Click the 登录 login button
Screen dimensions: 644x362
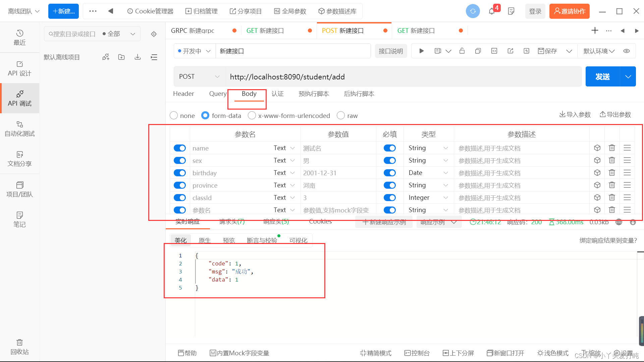[535, 11]
